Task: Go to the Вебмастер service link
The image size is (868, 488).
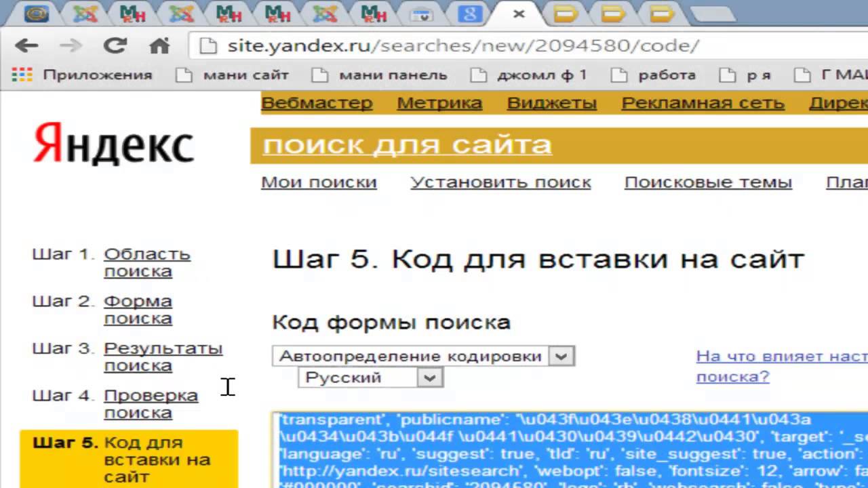Action: pos(317,103)
